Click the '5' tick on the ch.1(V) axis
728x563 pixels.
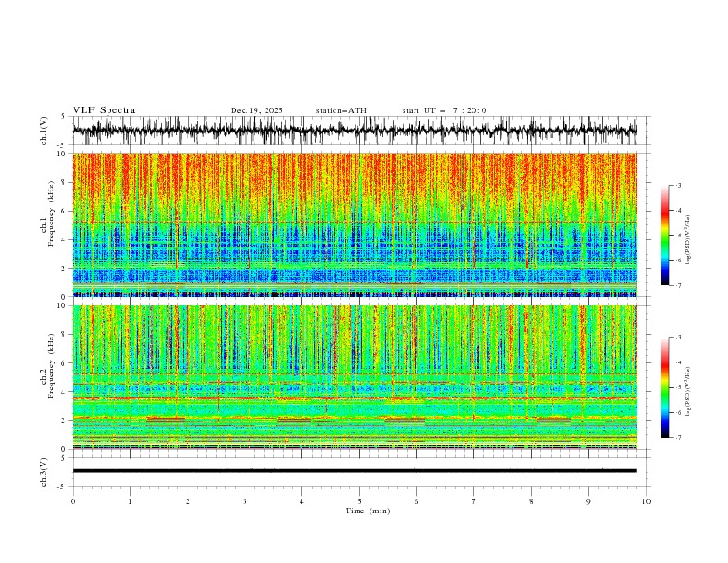pos(63,117)
